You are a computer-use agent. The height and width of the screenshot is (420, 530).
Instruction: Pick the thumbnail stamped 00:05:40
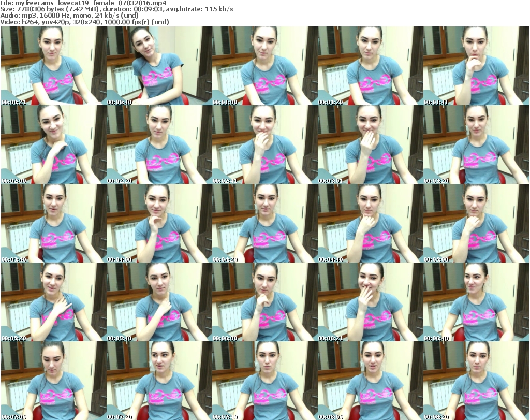coord(159,302)
